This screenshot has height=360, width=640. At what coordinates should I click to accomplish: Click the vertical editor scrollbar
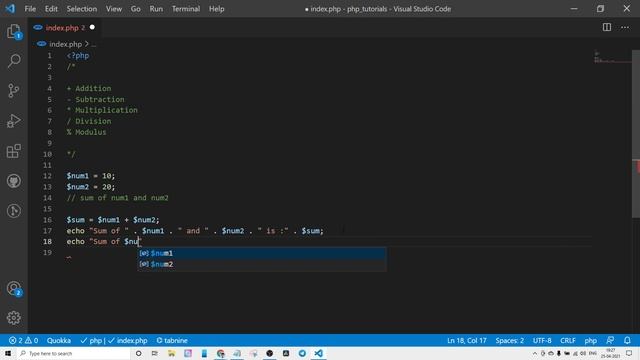[x=636, y=135]
